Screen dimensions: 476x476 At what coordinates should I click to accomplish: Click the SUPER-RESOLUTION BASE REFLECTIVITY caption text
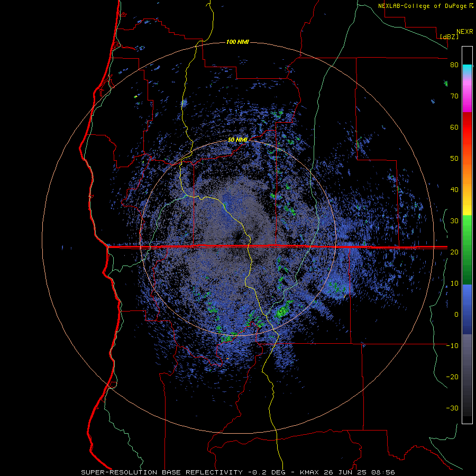click(x=162, y=472)
